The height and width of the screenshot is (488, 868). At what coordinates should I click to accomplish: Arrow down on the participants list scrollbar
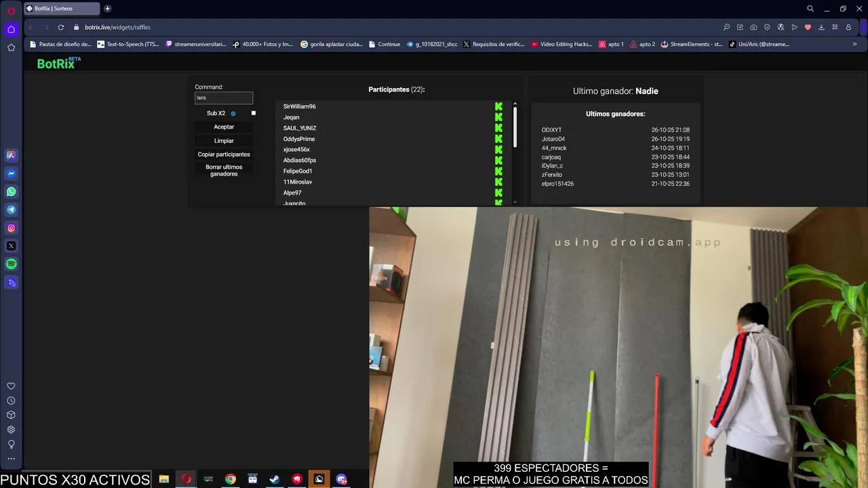coord(515,201)
